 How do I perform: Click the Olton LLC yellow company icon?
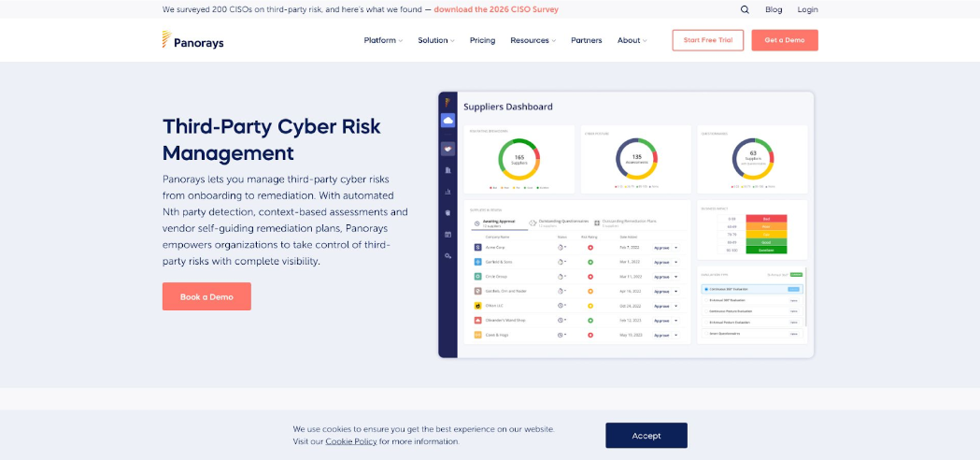(478, 306)
